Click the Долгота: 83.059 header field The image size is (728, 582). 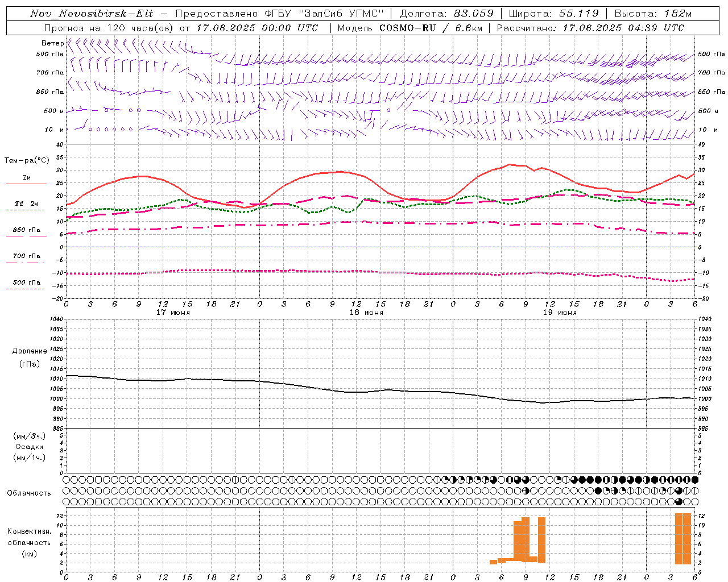447,14
